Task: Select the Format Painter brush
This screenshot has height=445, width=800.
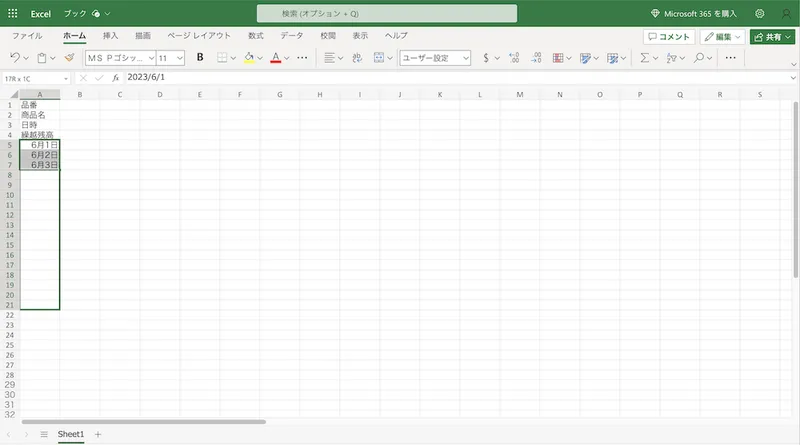Action: tap(69, 58)
